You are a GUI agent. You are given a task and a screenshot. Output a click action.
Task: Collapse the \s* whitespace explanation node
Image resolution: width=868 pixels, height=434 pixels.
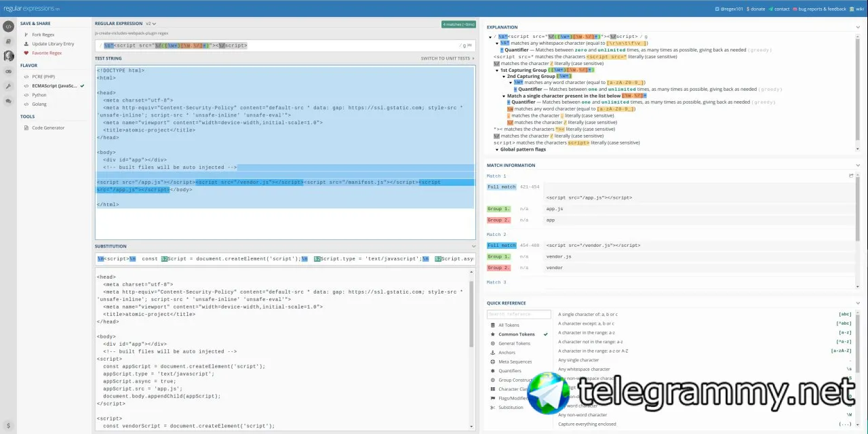[x=497, y=43]
